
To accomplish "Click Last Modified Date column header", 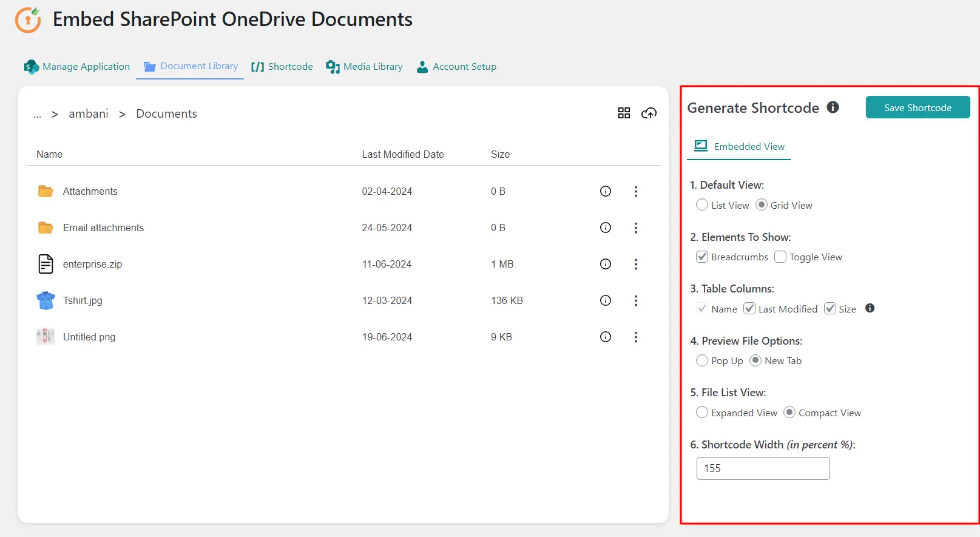I will [x=403, y=154].
